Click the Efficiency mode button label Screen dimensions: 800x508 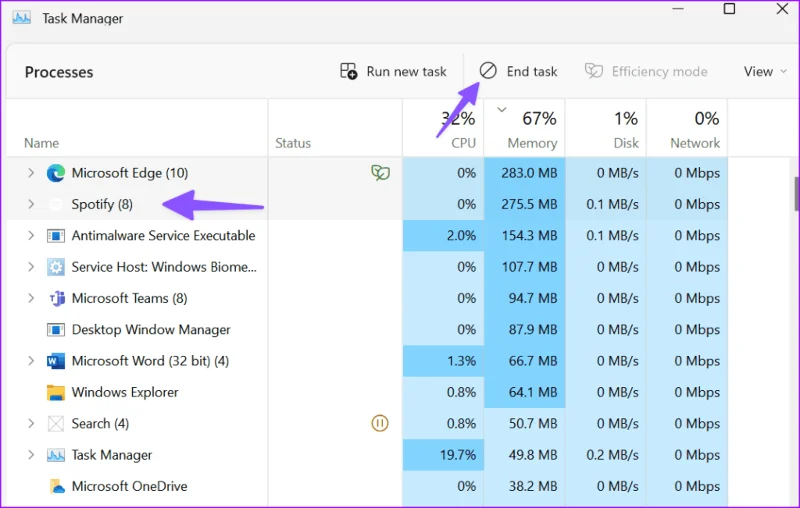[x=659, y=71]
